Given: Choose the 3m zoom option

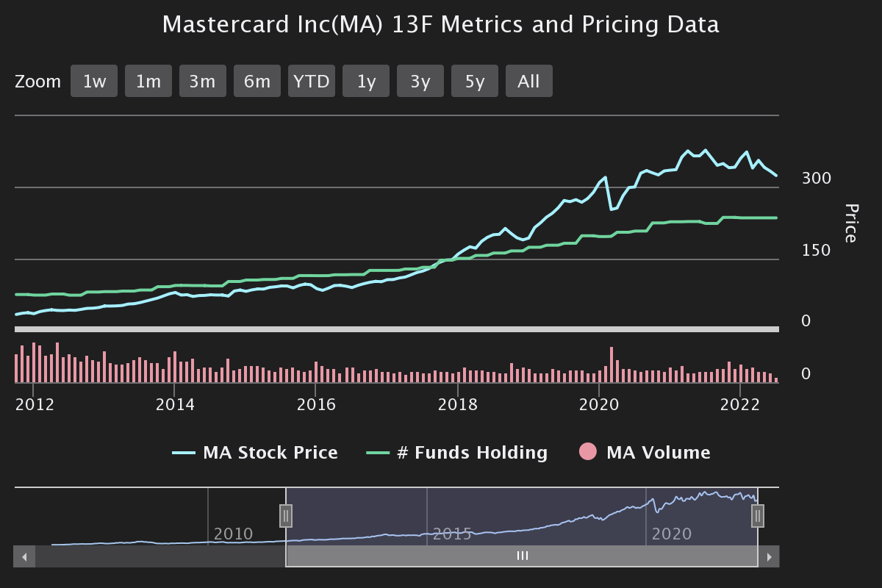Looking at the screenshot, I should pos(203,81).
